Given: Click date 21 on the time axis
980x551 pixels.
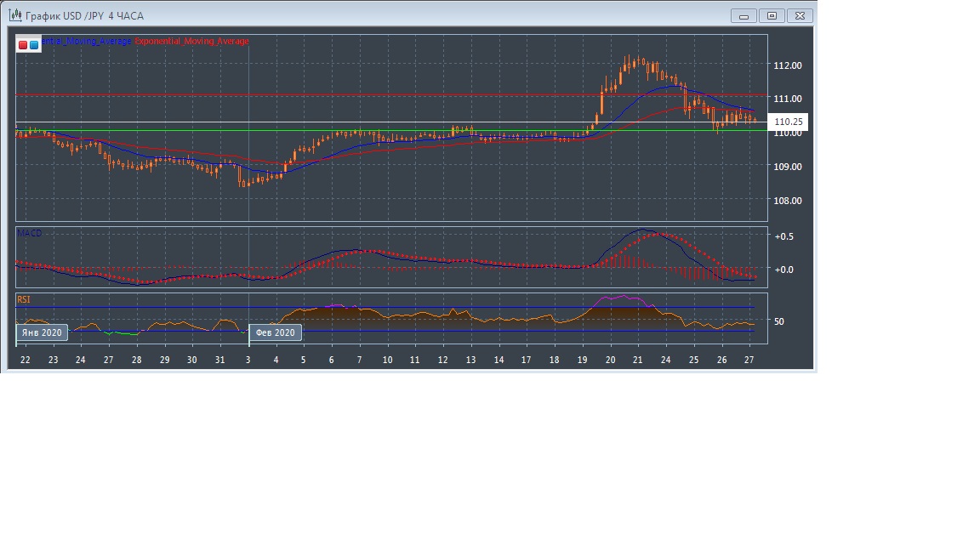Looking at the screenshot, I should pos(638,361).
